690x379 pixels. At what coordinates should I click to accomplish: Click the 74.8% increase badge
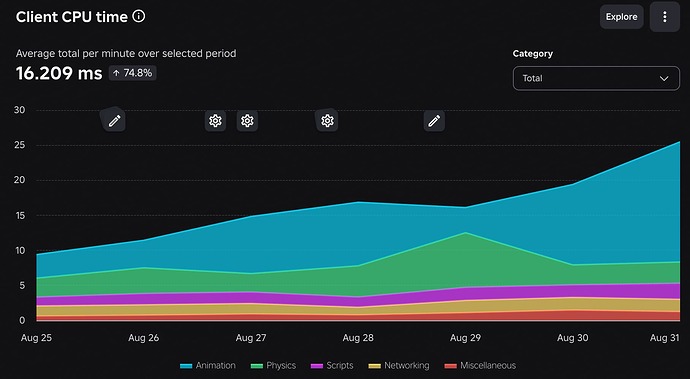point(132,73)
